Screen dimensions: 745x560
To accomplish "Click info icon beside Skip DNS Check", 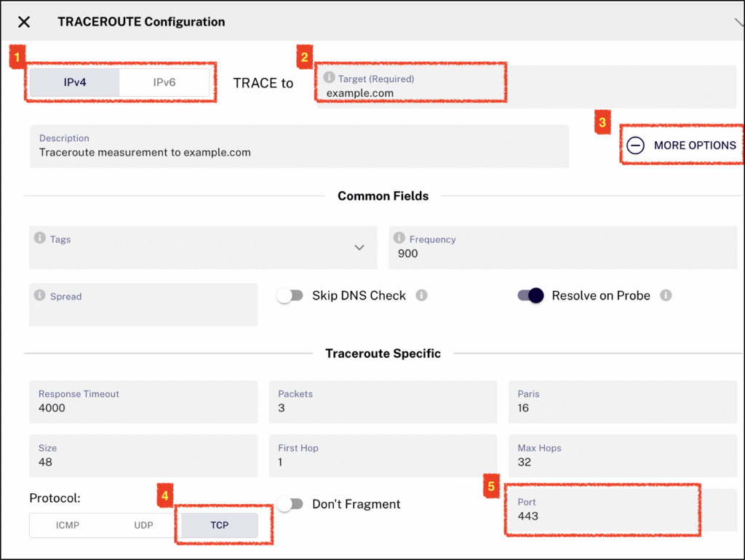I will (x=421, y=295).
